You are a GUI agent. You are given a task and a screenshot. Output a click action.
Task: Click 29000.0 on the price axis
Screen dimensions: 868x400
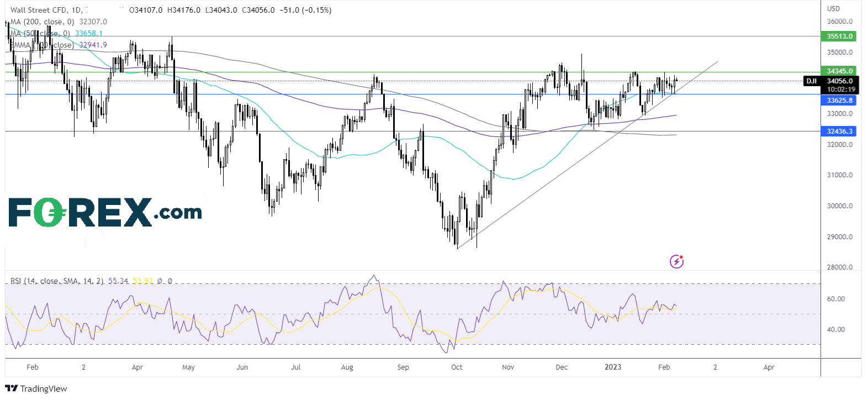pos(839,237)
